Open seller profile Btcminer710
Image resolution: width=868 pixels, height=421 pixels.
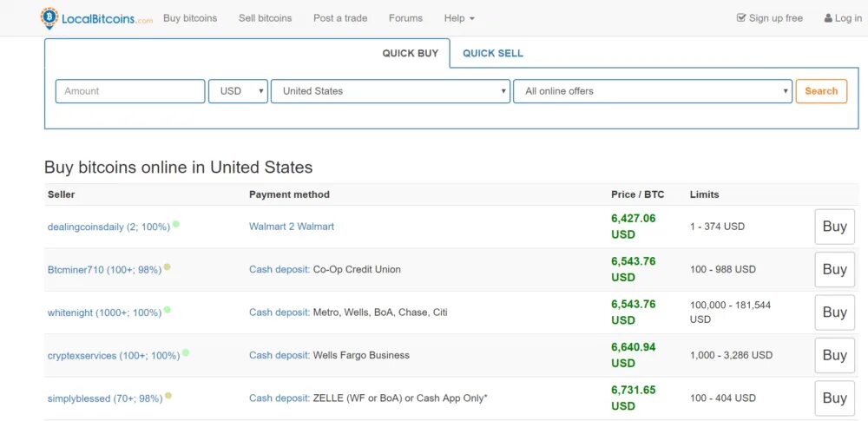[x=105, y=270]
